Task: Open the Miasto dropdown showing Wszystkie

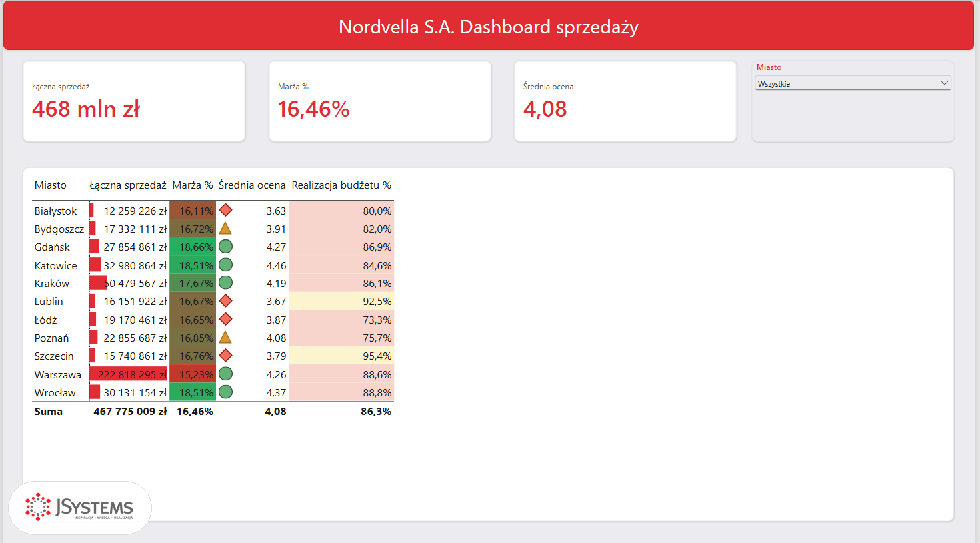Action: coord(853,83)
